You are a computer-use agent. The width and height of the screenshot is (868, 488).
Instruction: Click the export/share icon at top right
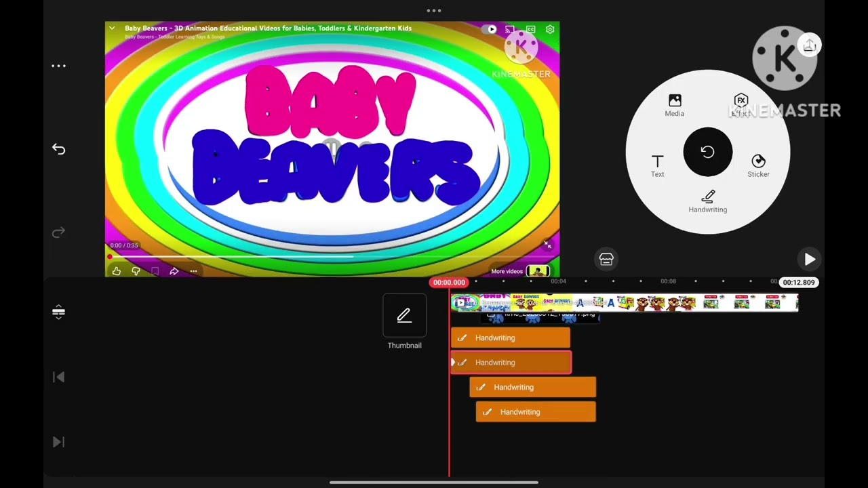[809, 45]
